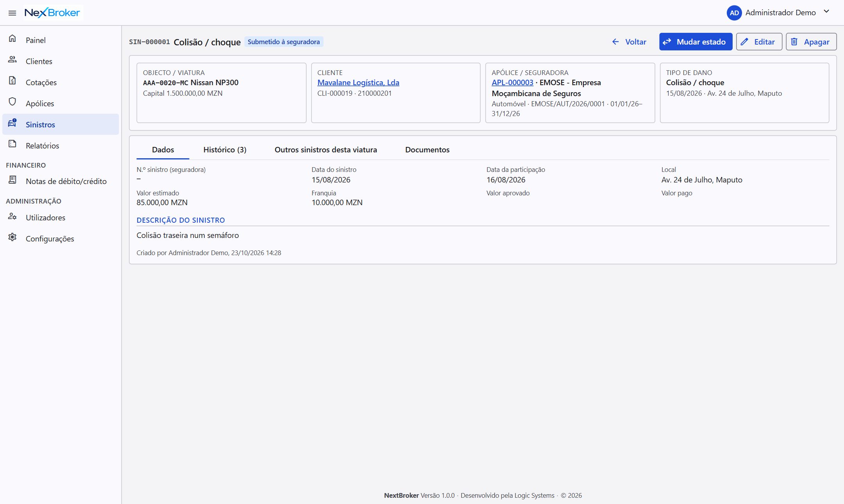Viewport: 844px width, 504px height.
Task: Select Clientes in the sidebar
Action: click(61, 61)
